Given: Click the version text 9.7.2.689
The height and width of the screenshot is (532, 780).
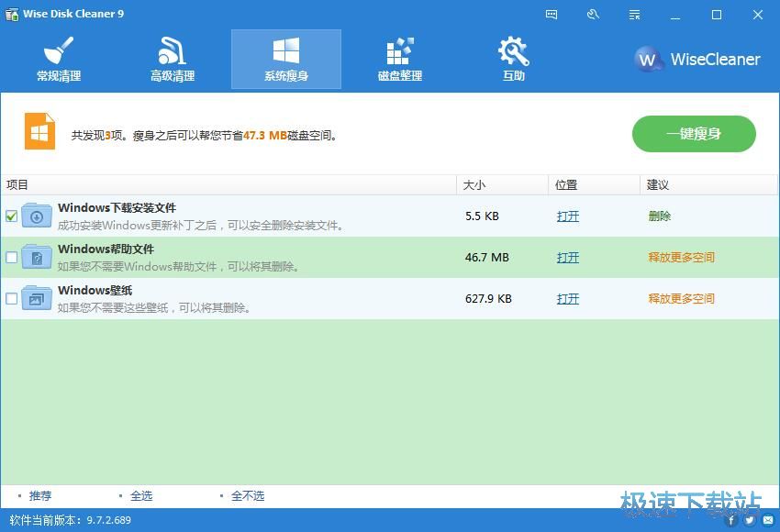Looking at the screenshot, I should [109, 521].
